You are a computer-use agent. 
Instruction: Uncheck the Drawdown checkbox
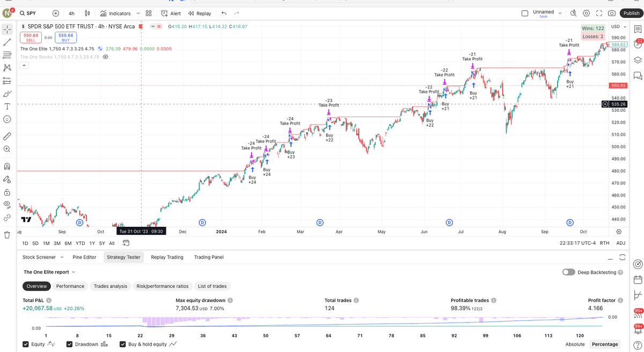pos(69,344)
